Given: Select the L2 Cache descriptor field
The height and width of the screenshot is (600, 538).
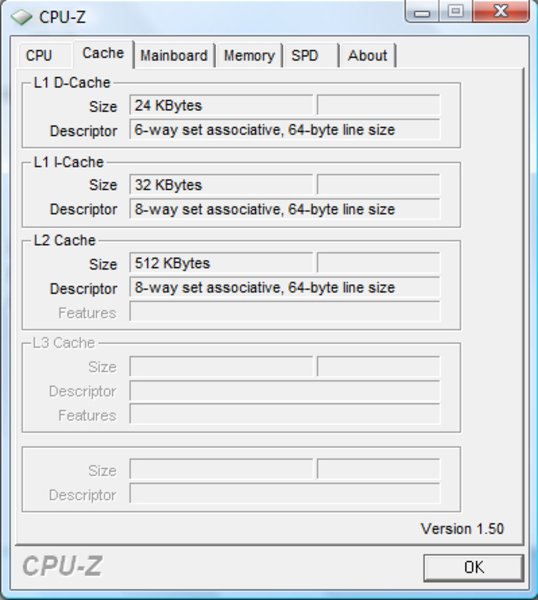Looking at the screenshot, I should [x=285, y=287].
